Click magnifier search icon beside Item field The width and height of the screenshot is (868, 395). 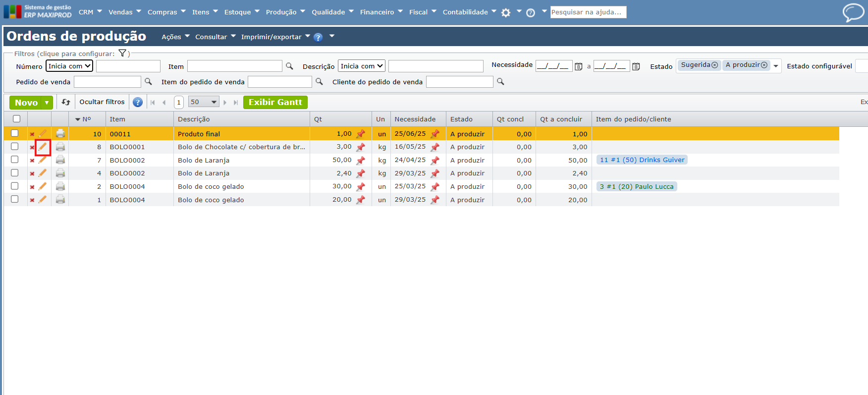click(290, 66)
